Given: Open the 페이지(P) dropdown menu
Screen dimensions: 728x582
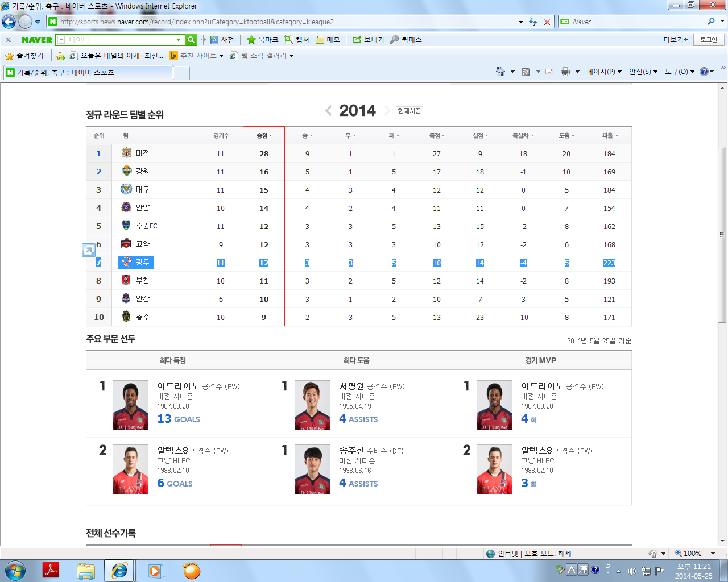Looking at the screenshot, I should [601, 72].
